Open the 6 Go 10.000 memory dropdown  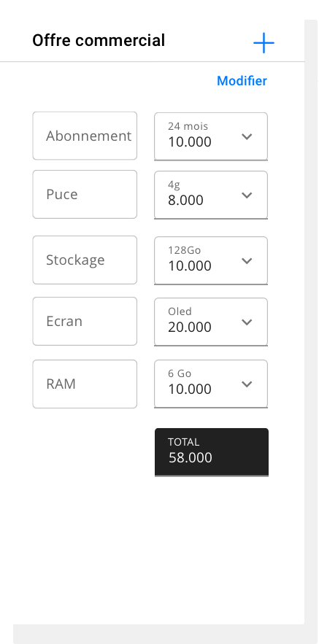211,384
